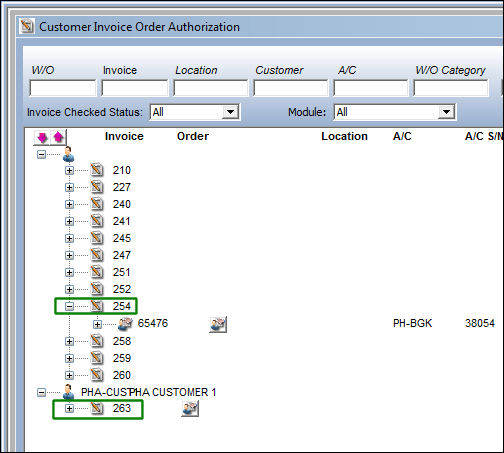
Task: Click the PH-BGK aircraft value
Action: pos(412,323)
